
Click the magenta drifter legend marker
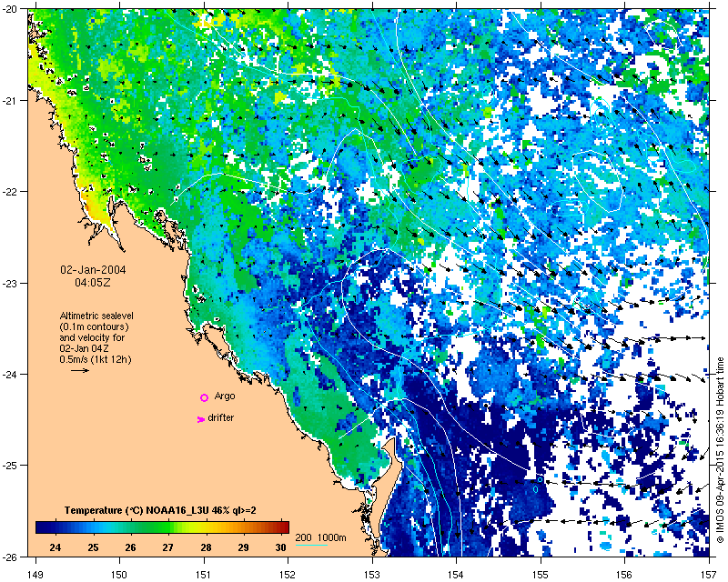click(200, 419)
